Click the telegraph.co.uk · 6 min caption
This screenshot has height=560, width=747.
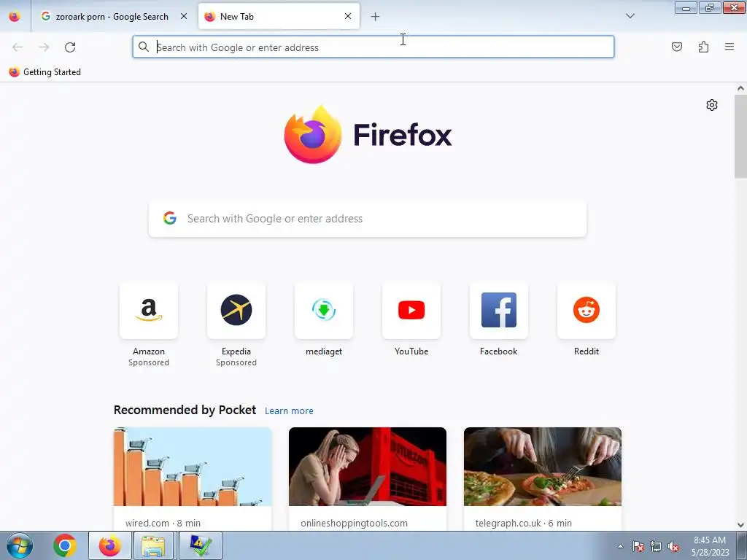click(x=524, y=523)
